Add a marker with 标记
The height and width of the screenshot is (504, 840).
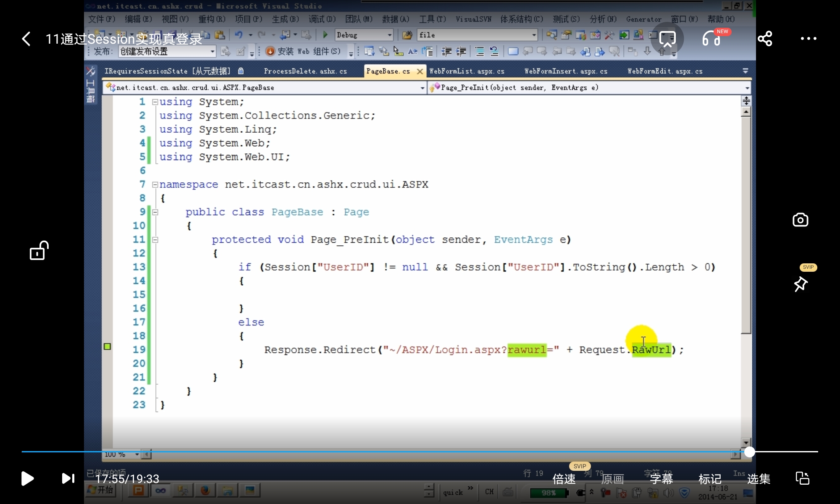click(x=710, y=479)
